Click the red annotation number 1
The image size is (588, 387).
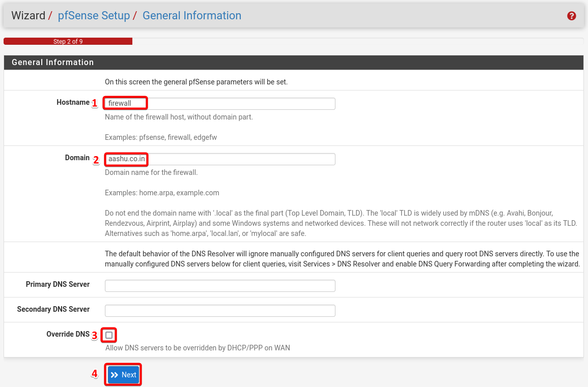point(94,103)
